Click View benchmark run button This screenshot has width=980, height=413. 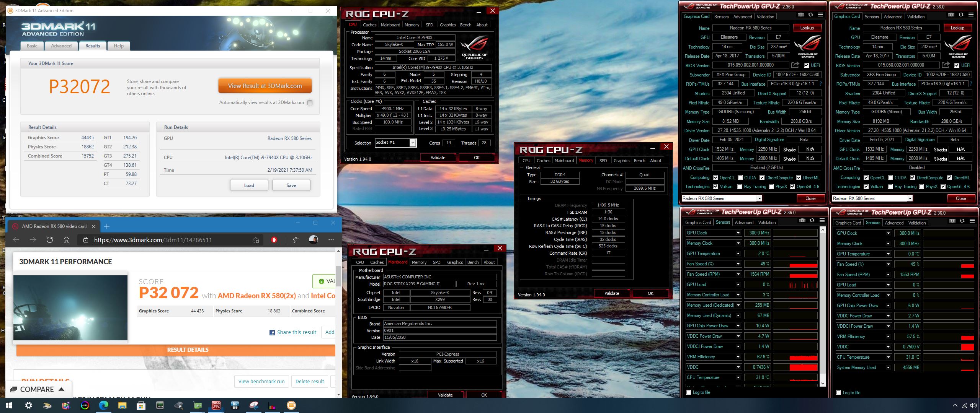[261, 381]
